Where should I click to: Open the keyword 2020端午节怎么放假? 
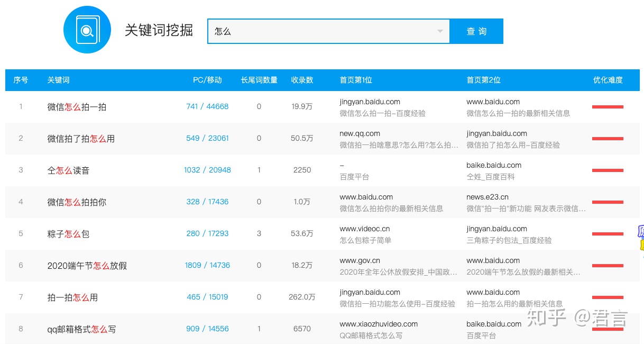tap(88, 265)
